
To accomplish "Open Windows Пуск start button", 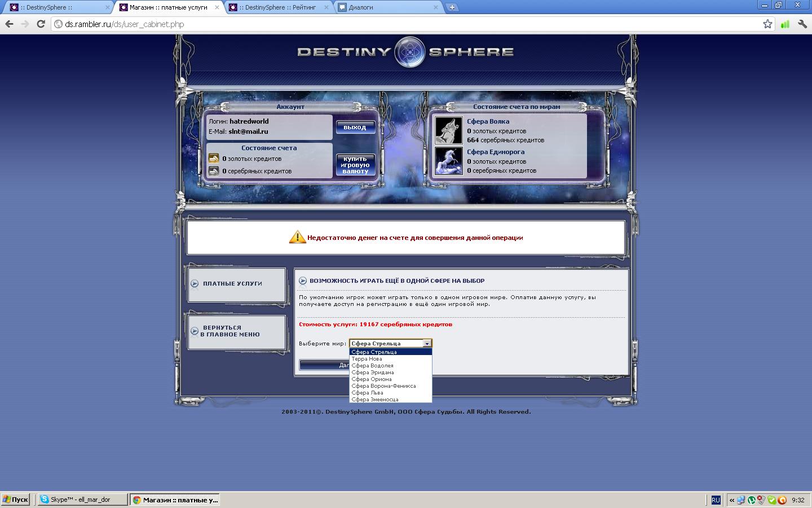I will point(15,500).
